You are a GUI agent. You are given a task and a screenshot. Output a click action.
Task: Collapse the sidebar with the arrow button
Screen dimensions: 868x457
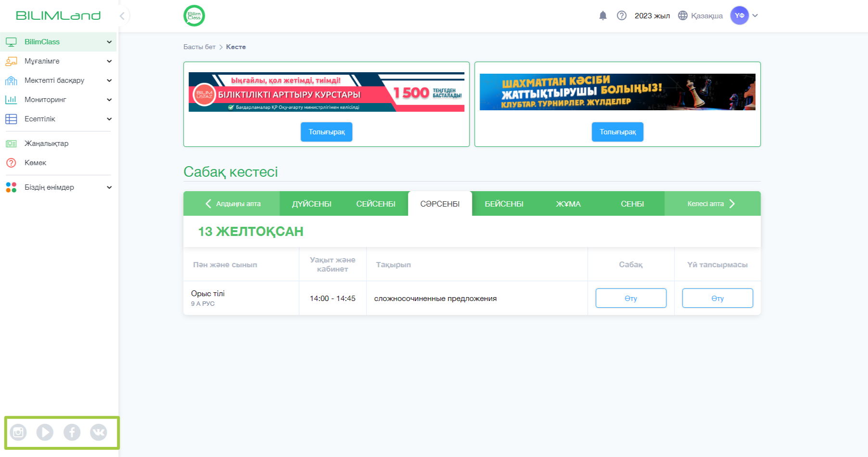point(122,16)
